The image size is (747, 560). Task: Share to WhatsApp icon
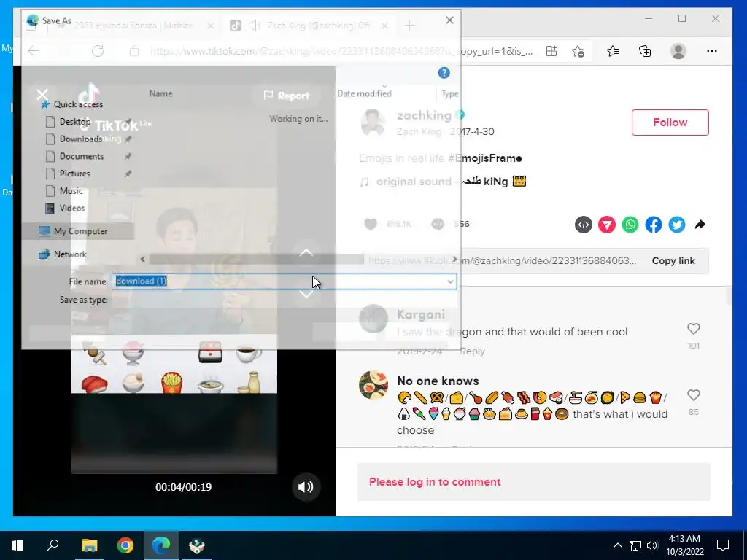[x=630, y=225]
